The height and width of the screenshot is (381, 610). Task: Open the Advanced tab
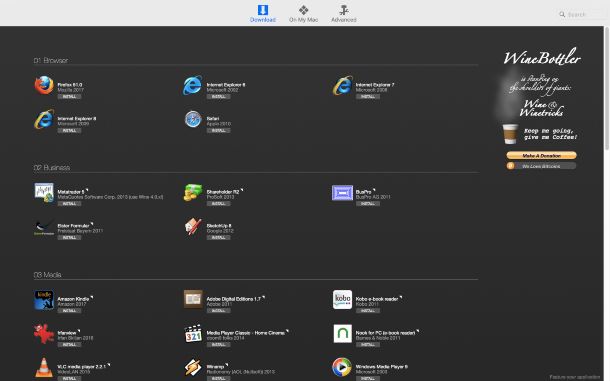[x=344, y=13]
